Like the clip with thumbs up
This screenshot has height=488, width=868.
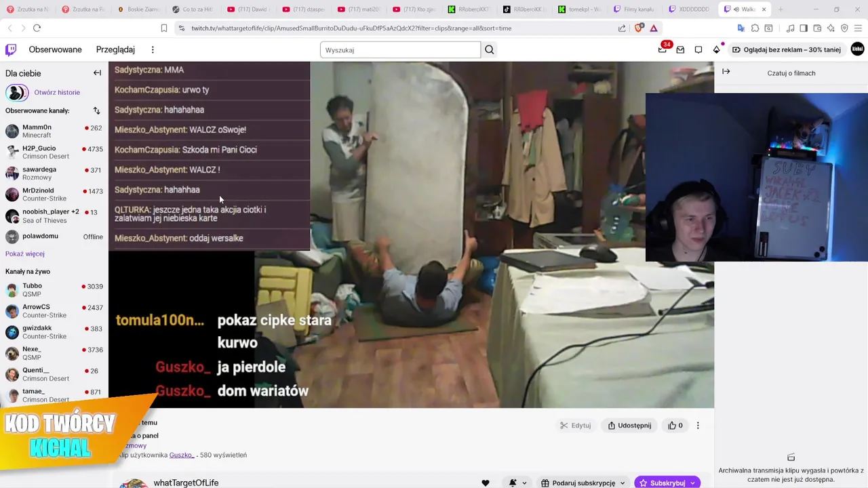click(x=675, y=426)
